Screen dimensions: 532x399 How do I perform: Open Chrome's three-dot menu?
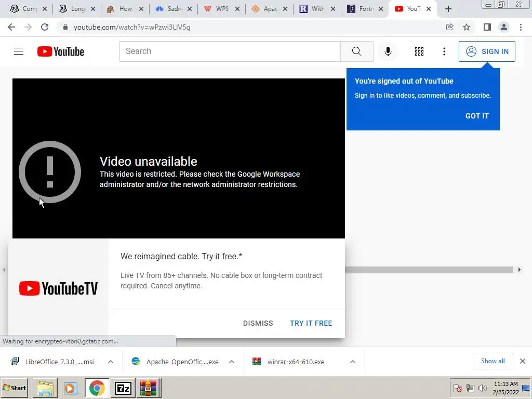coord(521,27)
